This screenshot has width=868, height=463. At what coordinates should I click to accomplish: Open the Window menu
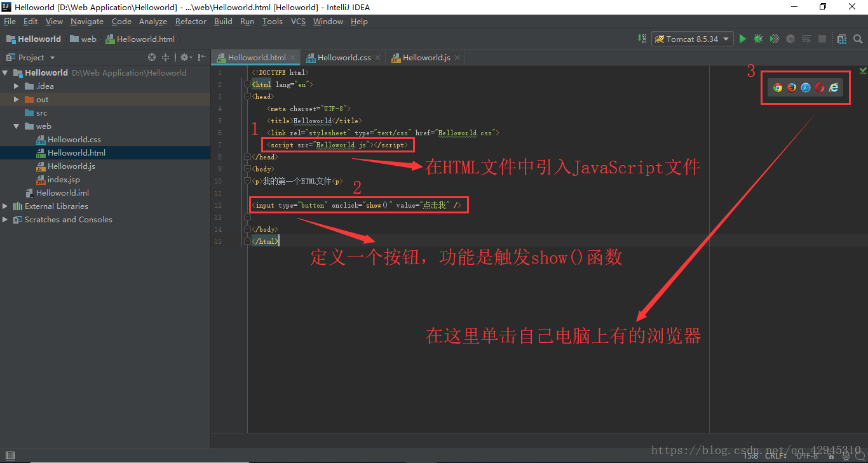pyautogui.click(x=328, y=22)
